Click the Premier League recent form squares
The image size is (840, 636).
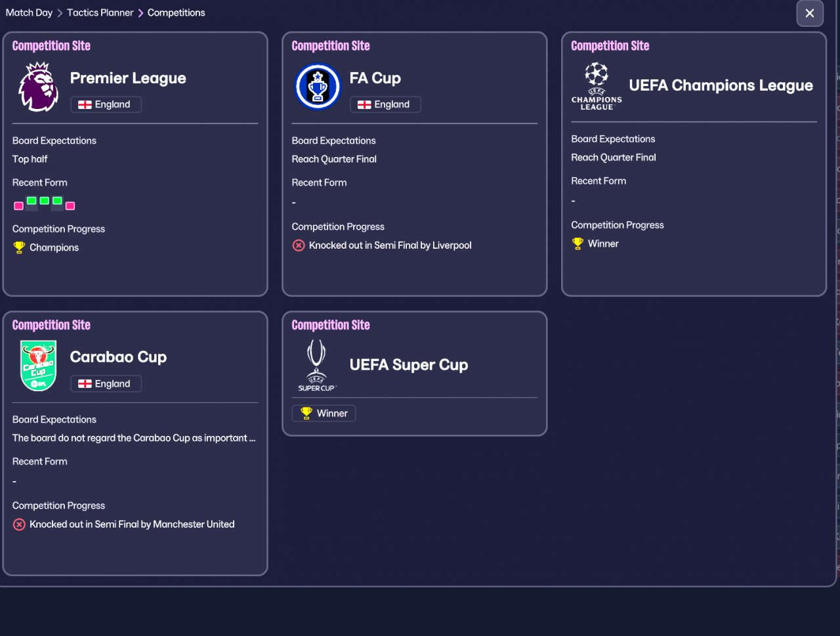pos(44,203)
